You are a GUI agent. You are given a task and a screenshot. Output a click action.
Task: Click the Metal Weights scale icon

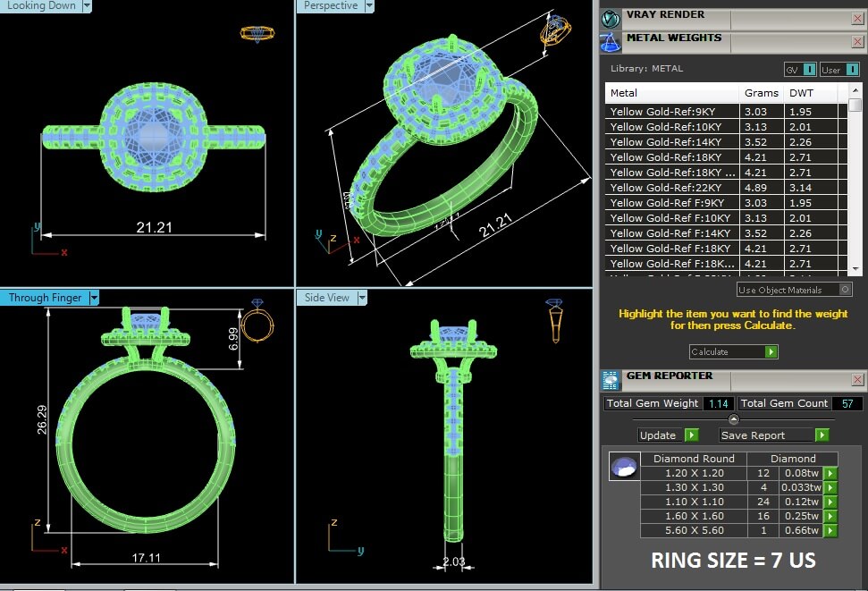point(611,41)
